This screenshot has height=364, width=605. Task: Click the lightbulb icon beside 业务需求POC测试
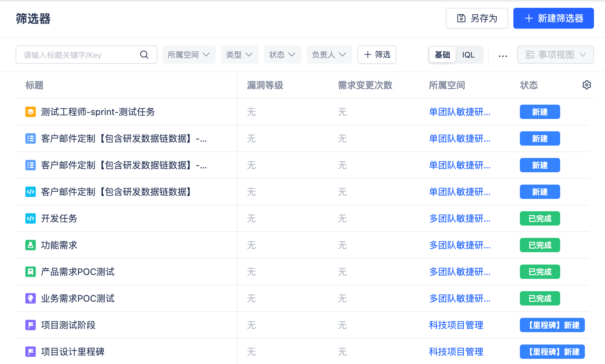[x=31, y=298]
